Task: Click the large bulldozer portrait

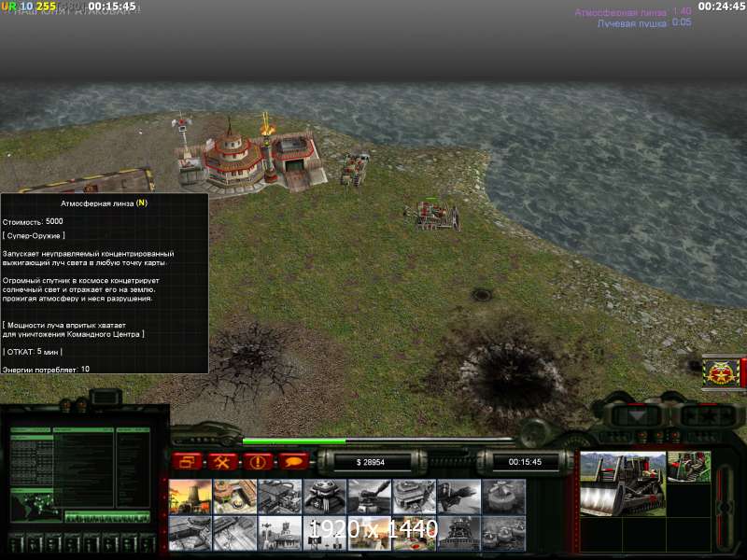Action: click(x=623, y=483)
